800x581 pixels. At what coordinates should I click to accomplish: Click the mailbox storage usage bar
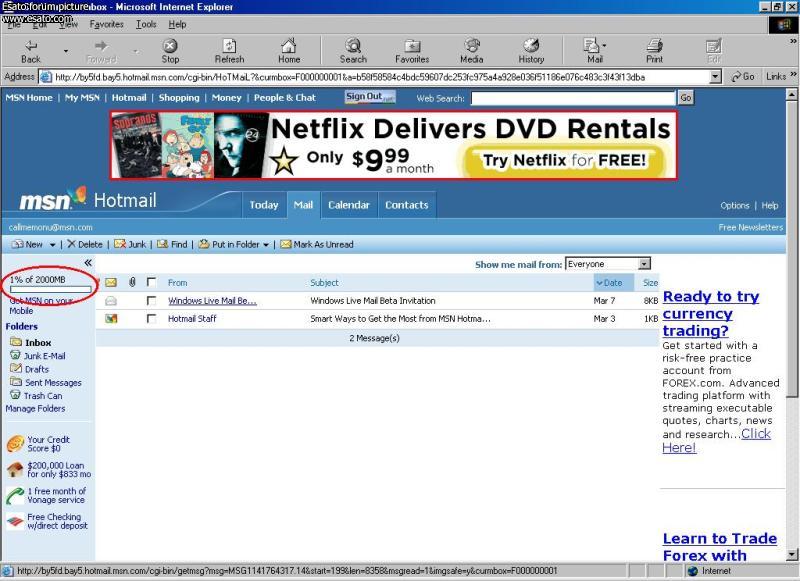(x=50, y=290)
